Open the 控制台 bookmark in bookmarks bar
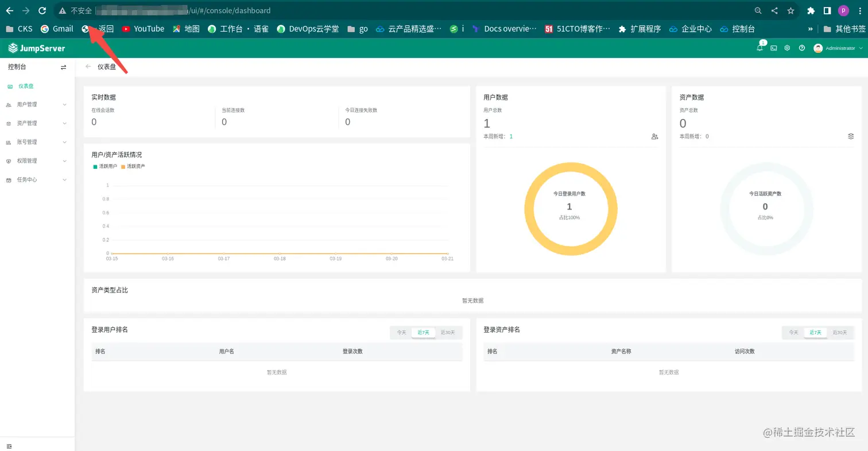Image resolution: width=868 pixels, height=451 pixels. tap(738, 29)
